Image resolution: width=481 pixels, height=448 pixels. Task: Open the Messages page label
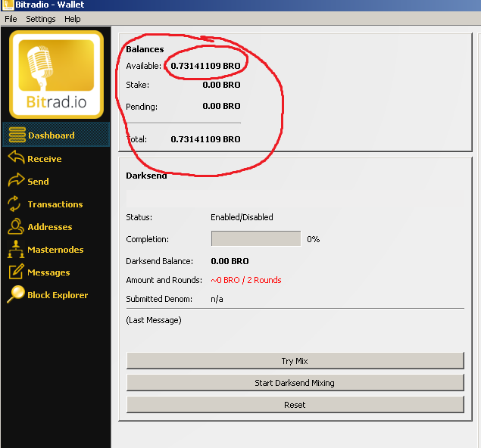(48, 272)
